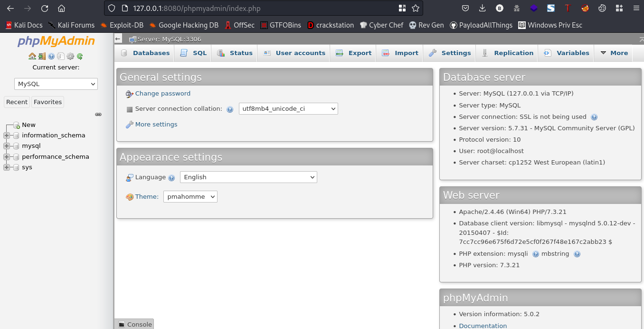Expand the mysql database tree node
The width and height of the screenshot is (644, 329).
(x=7, y=146)
